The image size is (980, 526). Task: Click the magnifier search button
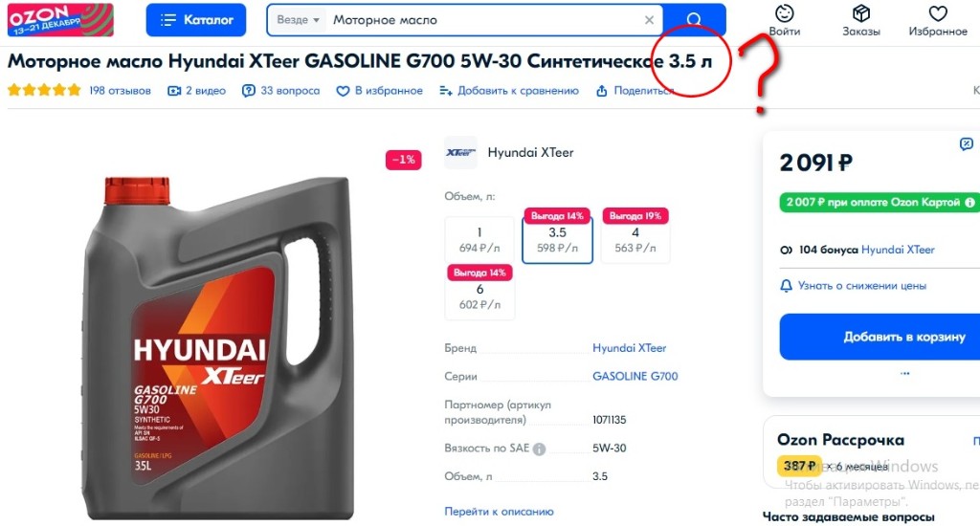pos(694,20)
